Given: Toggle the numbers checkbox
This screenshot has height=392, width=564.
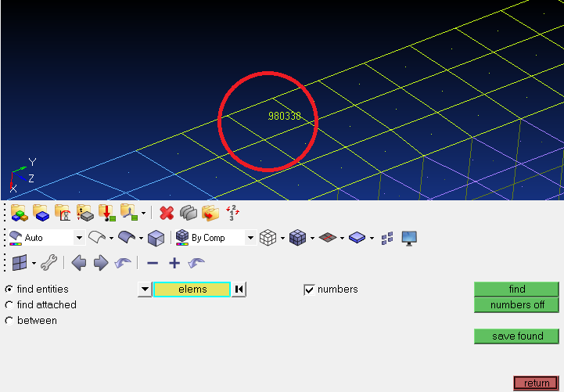Looking at the screenshot, I should (309, 290).
